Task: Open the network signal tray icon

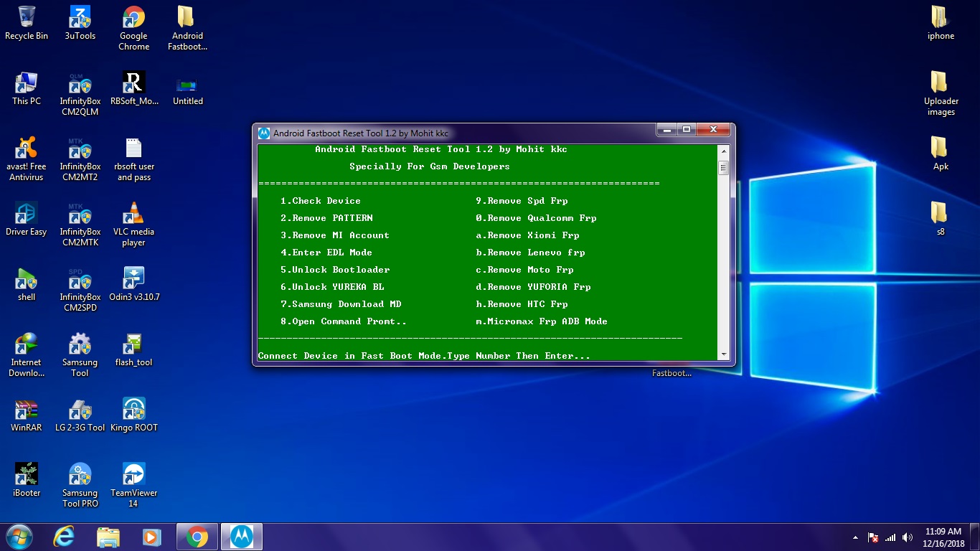Action: 890,537
